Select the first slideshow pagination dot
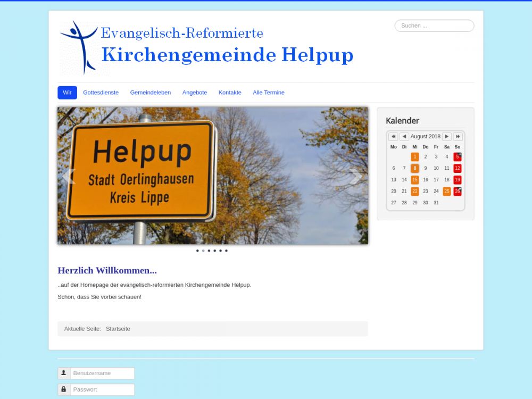Screen dimensions: 532x399 pyautogui.click(x=197, y=251)
